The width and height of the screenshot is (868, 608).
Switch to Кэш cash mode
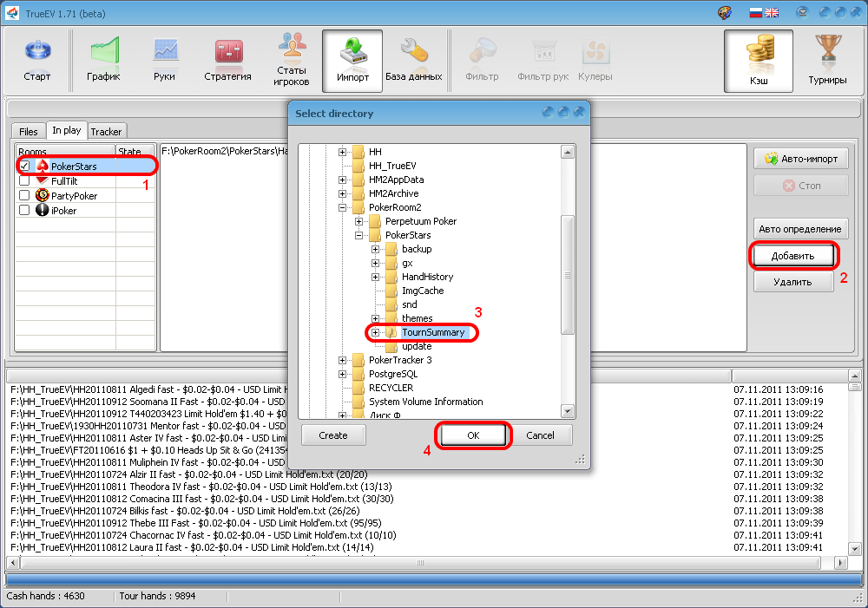[x=759, y=61]
